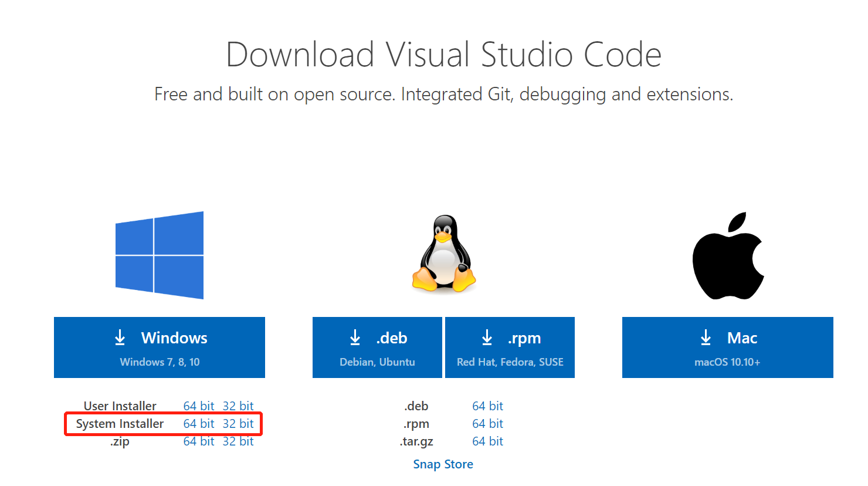
Task: Download VS Code for Windows button
Action: click(x=160, y=347)
